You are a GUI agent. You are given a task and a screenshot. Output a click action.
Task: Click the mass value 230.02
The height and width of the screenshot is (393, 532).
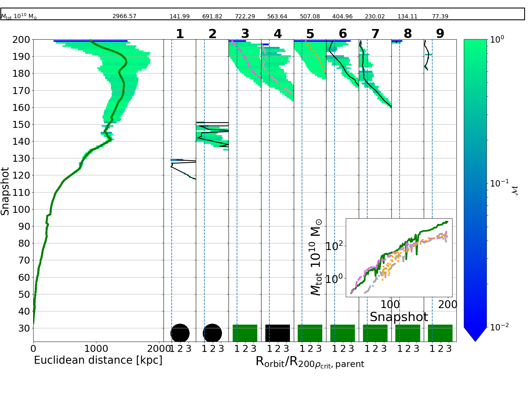(375, 16)
